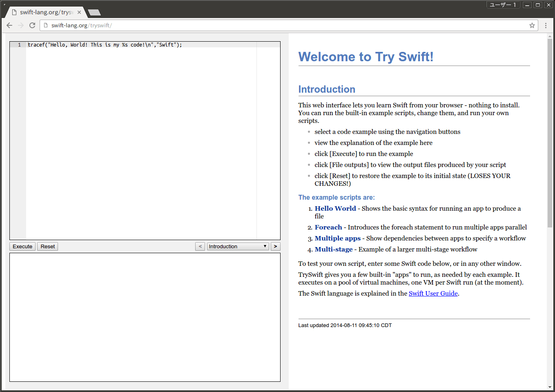Go to the previous example with the < button

200,247
